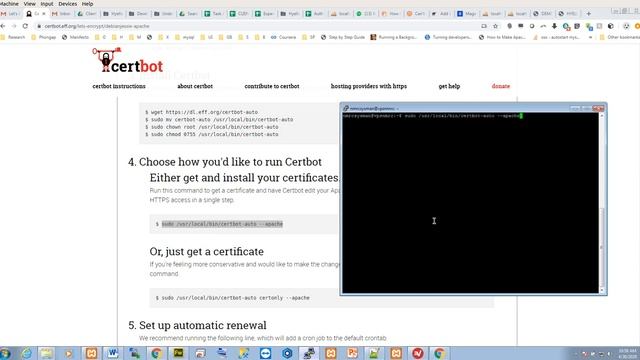Open PowerPoint taskbar icon
This screenshot has width=640, height=360.
coord(352,353)
